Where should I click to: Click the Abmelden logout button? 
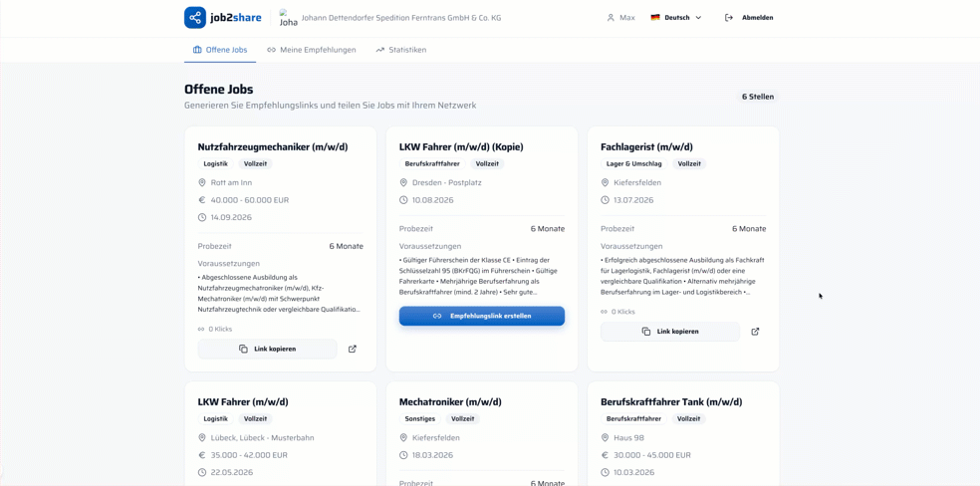[749, 18]
